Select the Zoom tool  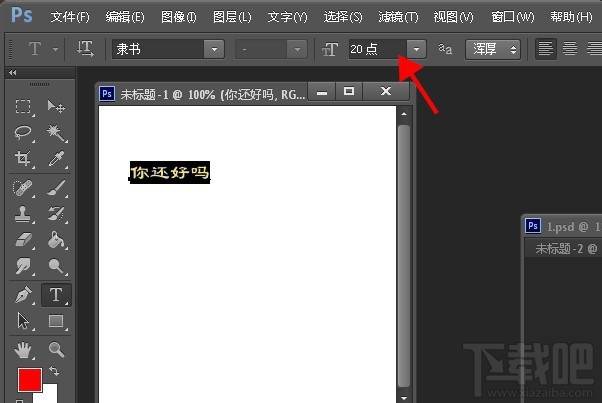click(x=56, y=350)
